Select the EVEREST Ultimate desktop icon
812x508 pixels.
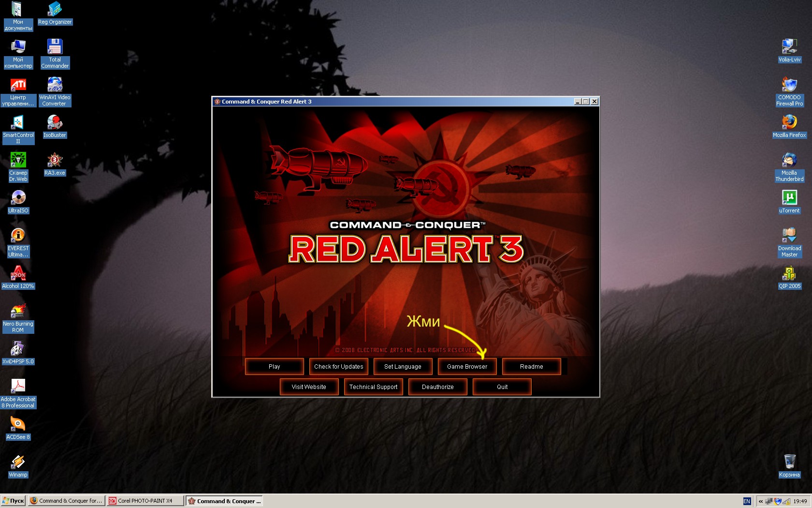coord(18,242)
